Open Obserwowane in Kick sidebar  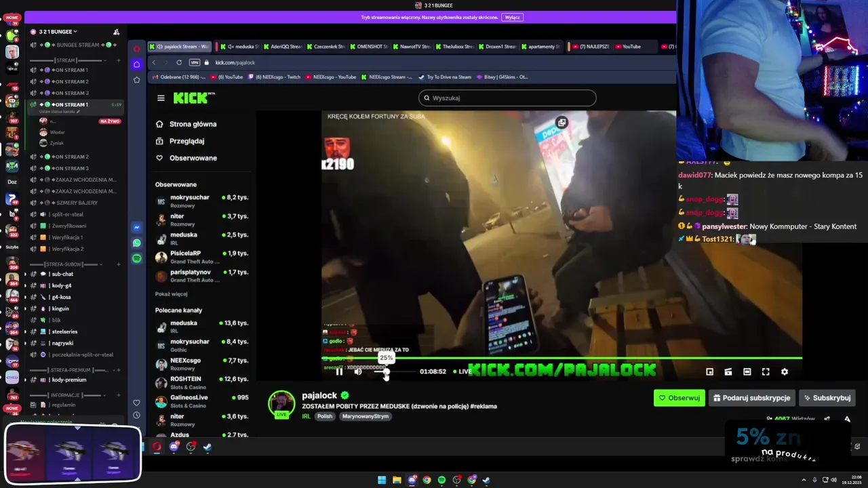point(186,158)
